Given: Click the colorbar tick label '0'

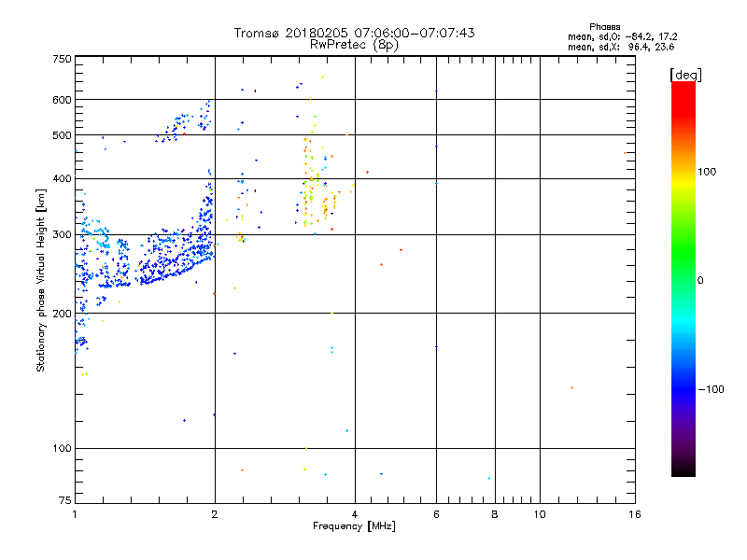Looking at the screenshot, I should [700, 281].
